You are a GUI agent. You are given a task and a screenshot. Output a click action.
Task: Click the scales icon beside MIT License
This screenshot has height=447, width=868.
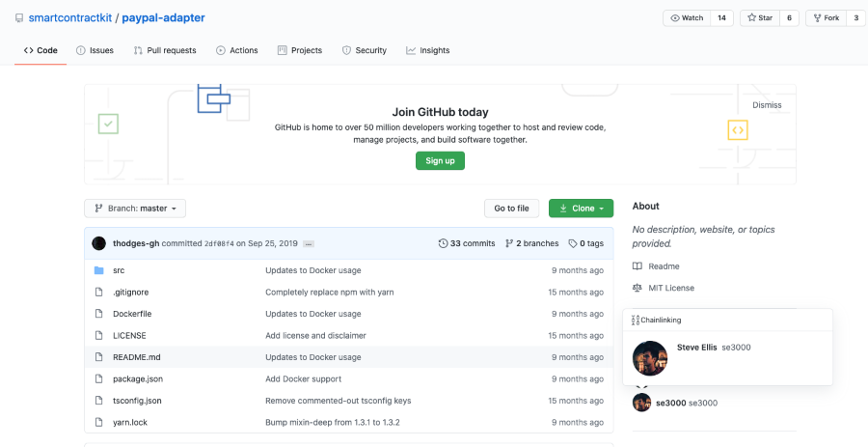(x=637, y=288)
